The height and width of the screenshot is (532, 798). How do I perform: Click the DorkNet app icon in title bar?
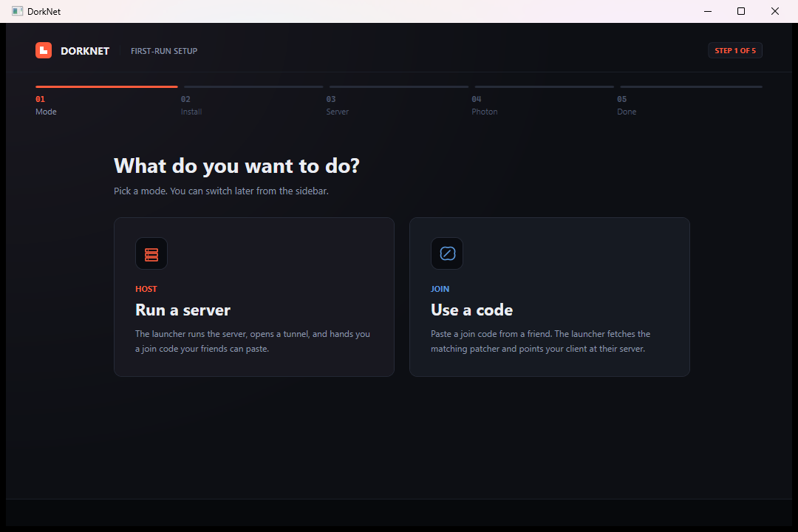tap(17, 11)
